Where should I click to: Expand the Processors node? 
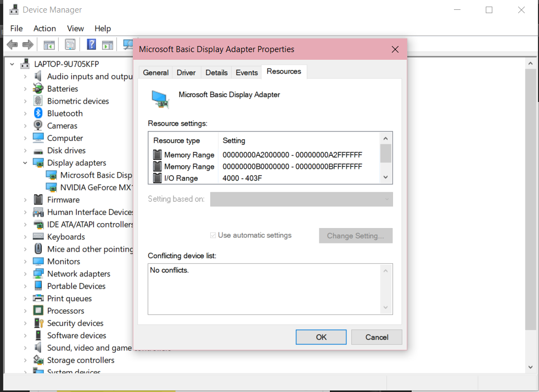point(25,311)
